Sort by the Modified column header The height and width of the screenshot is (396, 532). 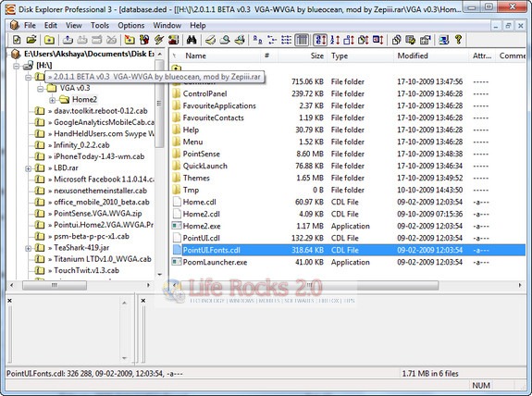pyautogui.click(x=431, y=56)
